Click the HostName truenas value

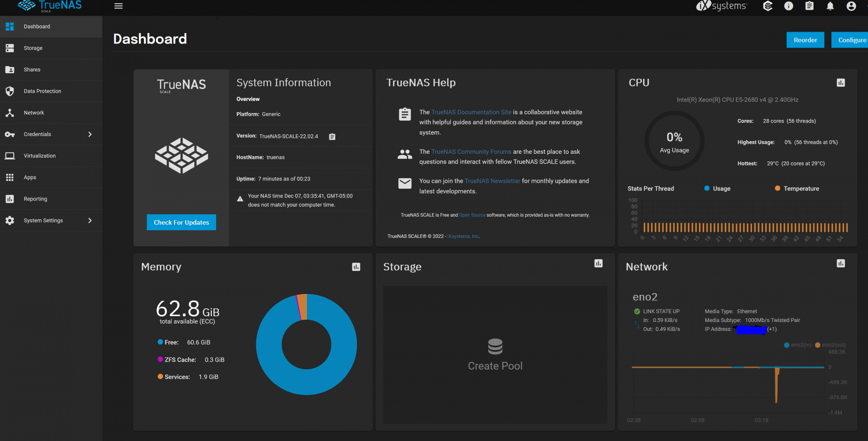275,157
